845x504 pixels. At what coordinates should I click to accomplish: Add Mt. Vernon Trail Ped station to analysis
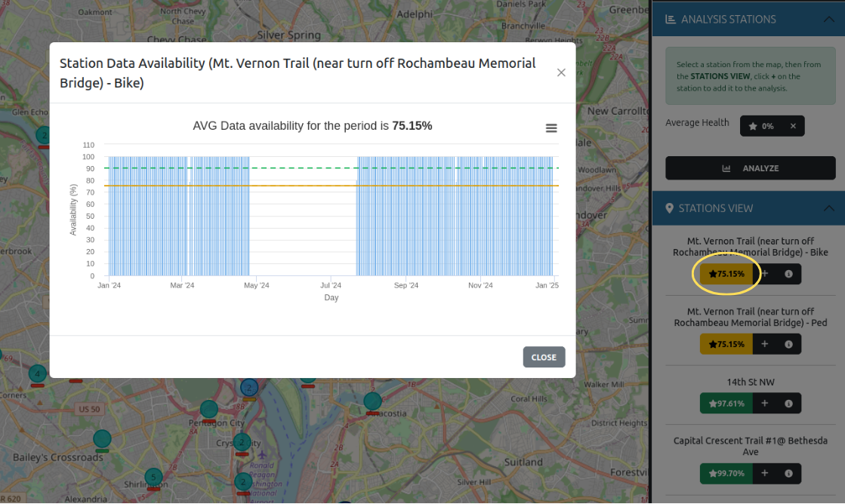tap(764, 344)
